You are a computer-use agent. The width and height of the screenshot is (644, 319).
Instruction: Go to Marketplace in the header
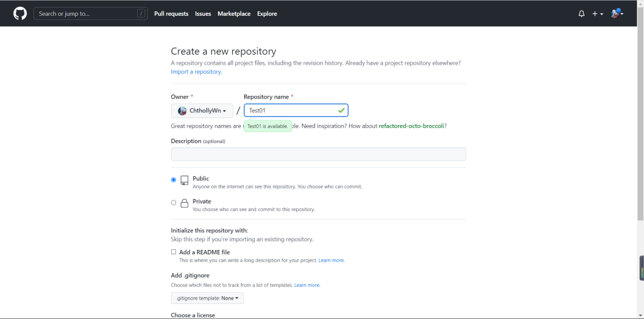[234, 14]
